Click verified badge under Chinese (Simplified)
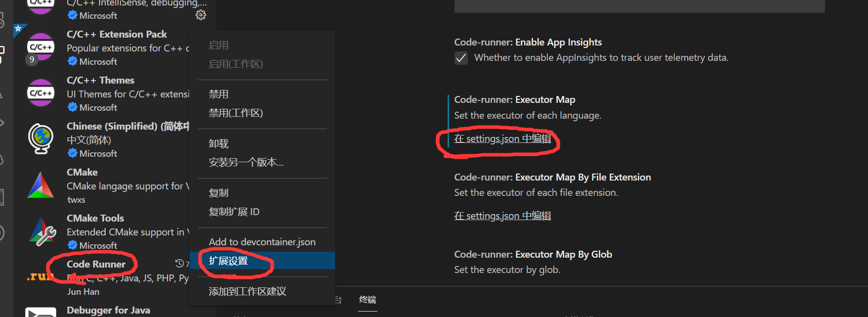The width and height of the screenshot is (868, 317). (72, 153)
